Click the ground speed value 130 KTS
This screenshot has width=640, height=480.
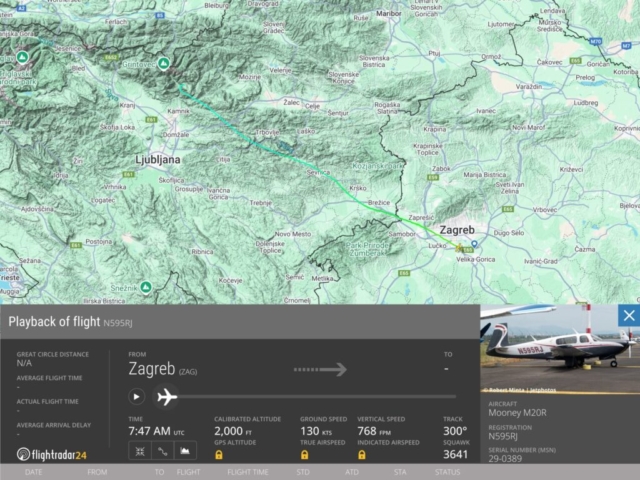coord(316,431)
